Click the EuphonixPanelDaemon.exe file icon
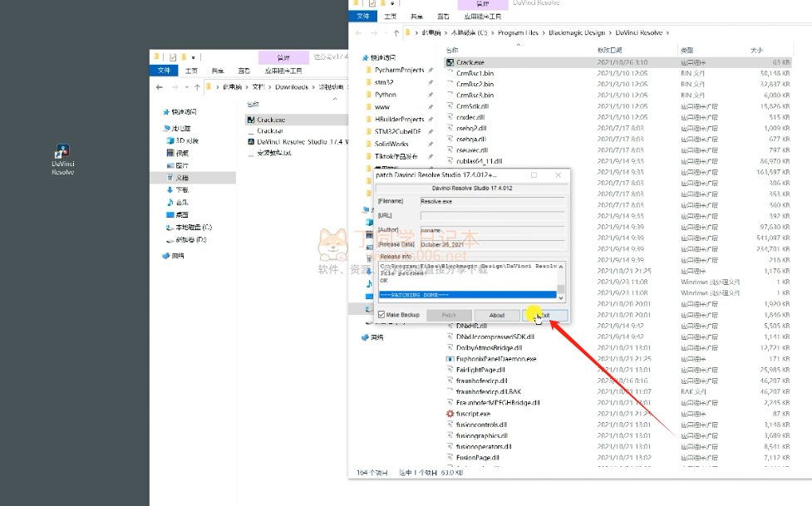The image size is (812, 506). coord(450,359)
